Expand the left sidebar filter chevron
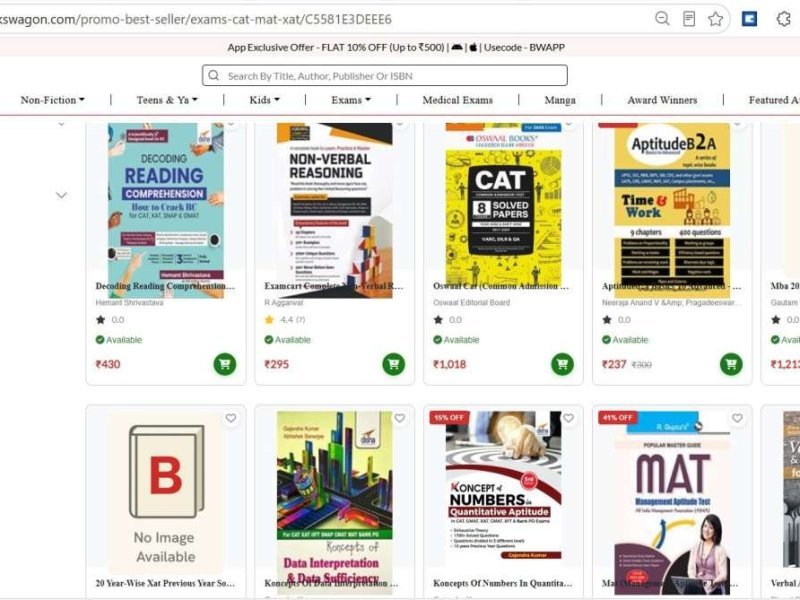This screenshot has width=800, height=600. tap(61, 195)
